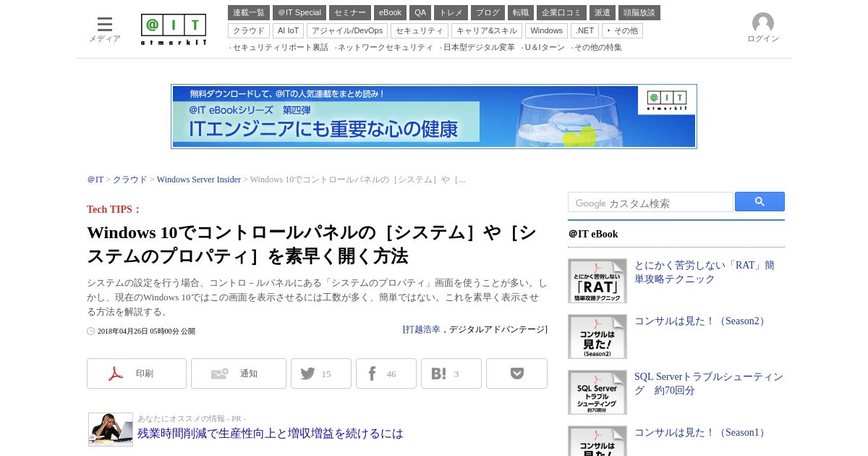Select the セキュリティ category tab
The height and width of the screenshot is (456, 868).
point(420,30)
